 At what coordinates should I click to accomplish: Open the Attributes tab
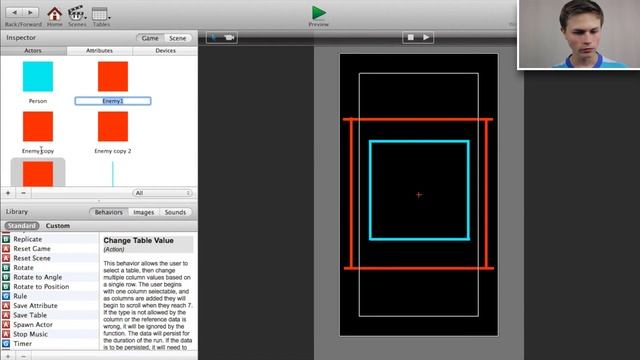99,51
